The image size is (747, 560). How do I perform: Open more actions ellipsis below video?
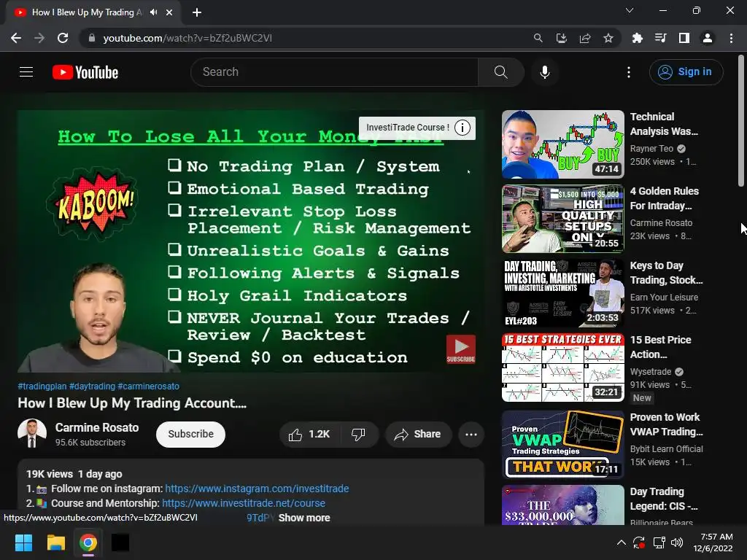[x=471, y=435]
